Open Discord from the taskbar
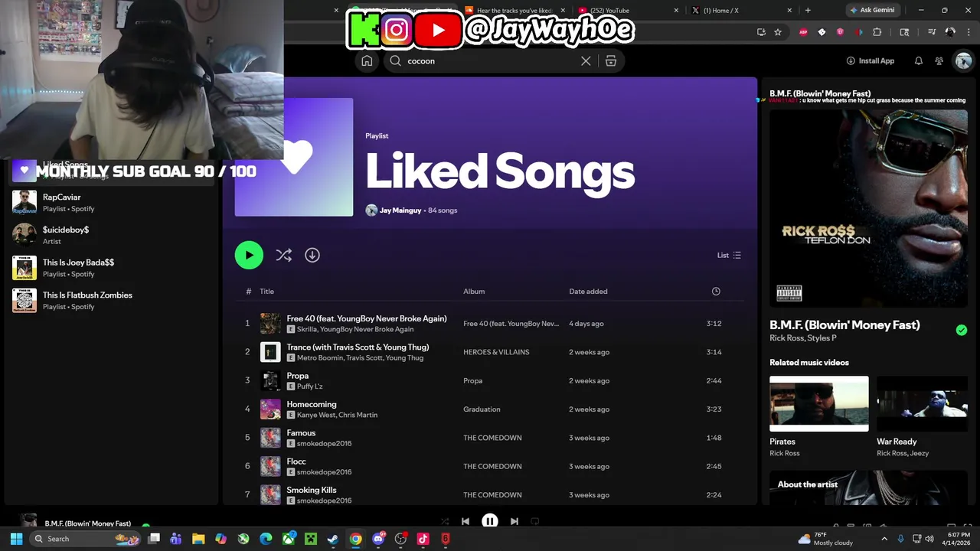Viewport: 980px width, 551px height. [378, 539]
